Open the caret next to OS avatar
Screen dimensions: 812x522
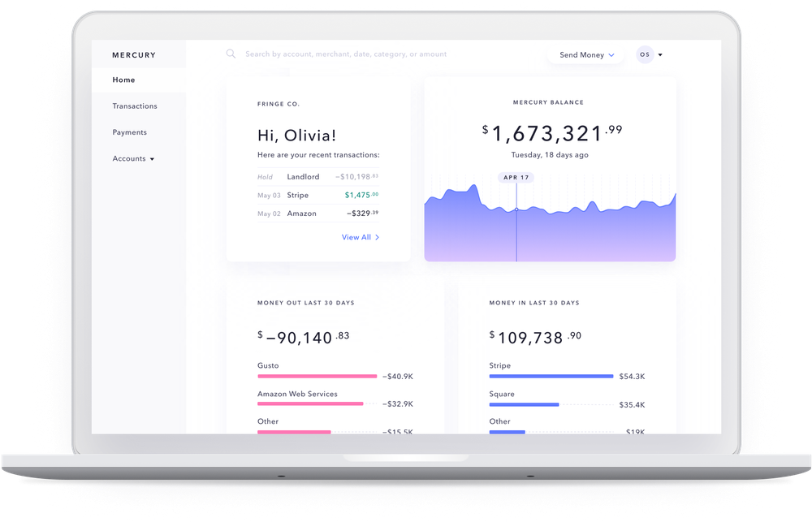tap(660, 55)
